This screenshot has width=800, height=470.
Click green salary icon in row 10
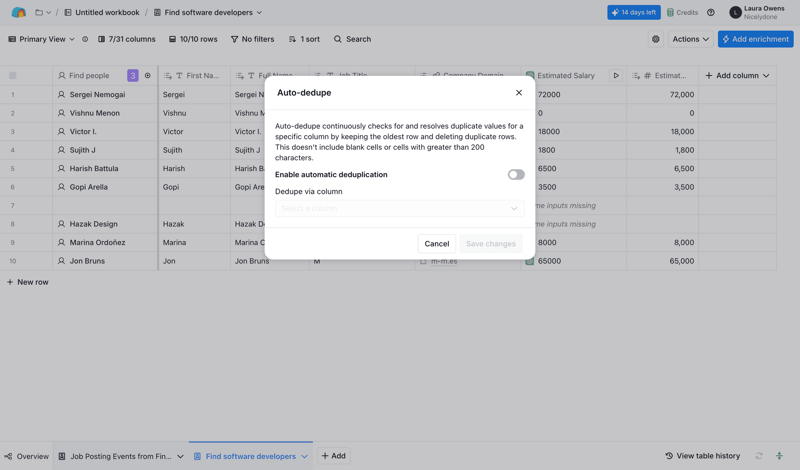coord(530,261)
